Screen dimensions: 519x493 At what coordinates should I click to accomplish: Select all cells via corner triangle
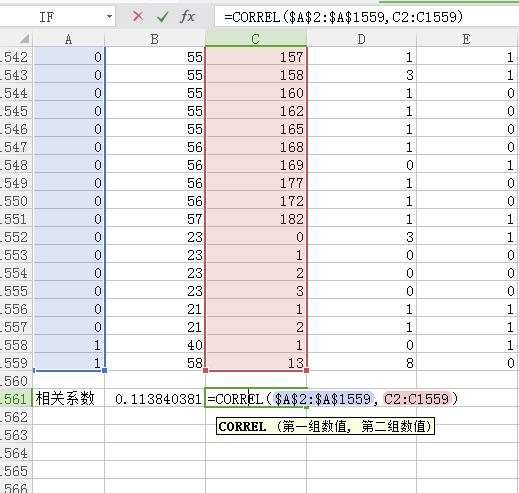[x=24, y=39]
